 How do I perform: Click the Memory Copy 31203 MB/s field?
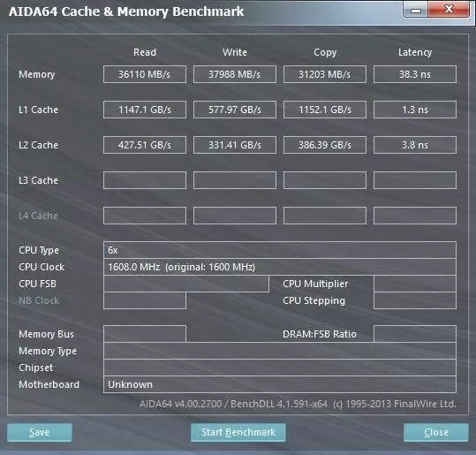tap(325, 74)
